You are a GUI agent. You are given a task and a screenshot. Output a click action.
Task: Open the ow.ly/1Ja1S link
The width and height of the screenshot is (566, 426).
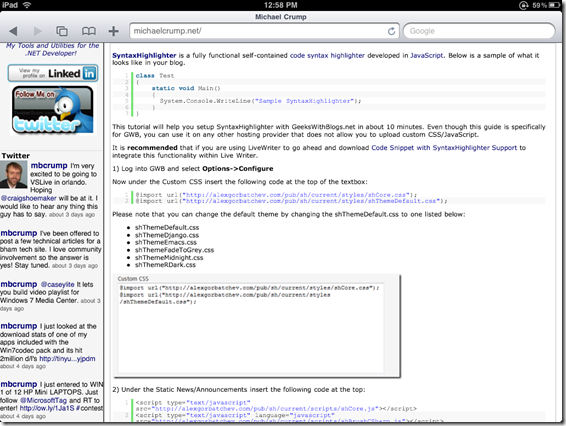click(x=47, y=408)
